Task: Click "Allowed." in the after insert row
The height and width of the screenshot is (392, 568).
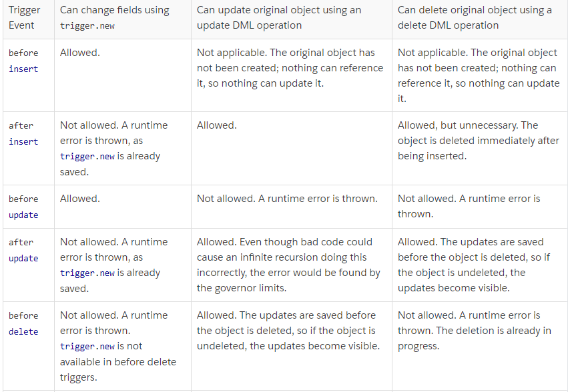Action: tap(216, 125)
